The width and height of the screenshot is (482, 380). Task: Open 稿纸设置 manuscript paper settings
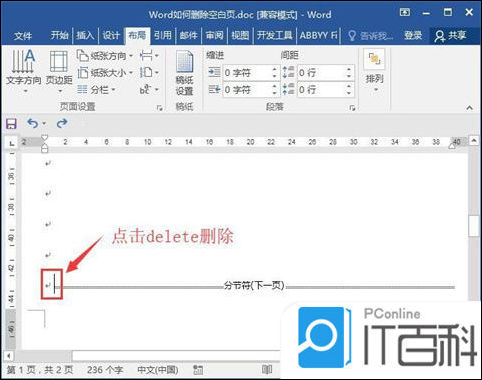(184, 73)
